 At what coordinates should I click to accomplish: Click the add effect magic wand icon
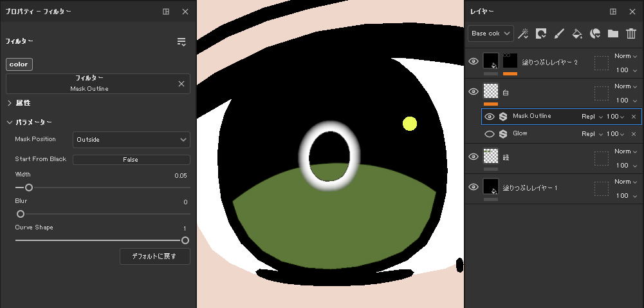pos(524,34)
